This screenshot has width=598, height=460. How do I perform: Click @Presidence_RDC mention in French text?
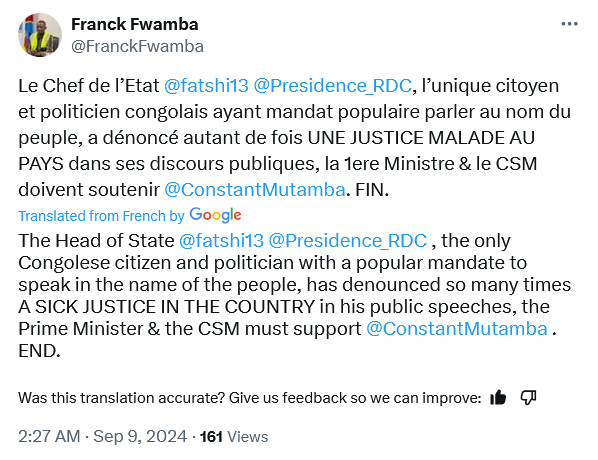tap(333, 86)
